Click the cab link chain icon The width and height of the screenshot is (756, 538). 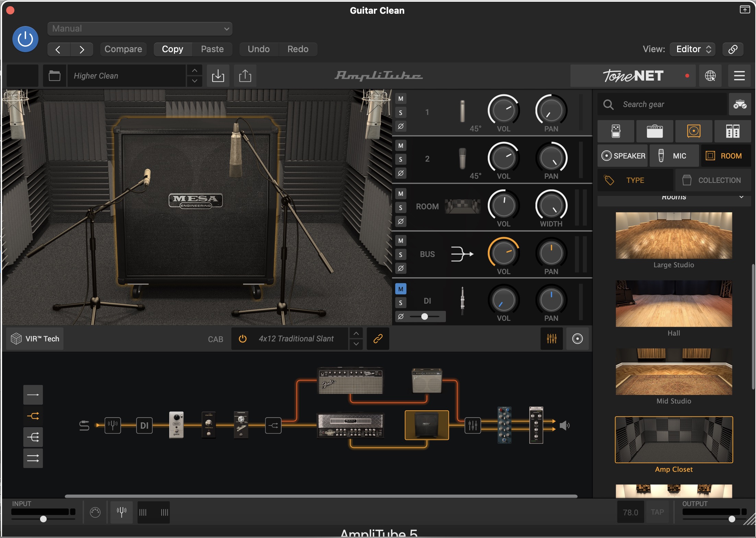point(378,339)
